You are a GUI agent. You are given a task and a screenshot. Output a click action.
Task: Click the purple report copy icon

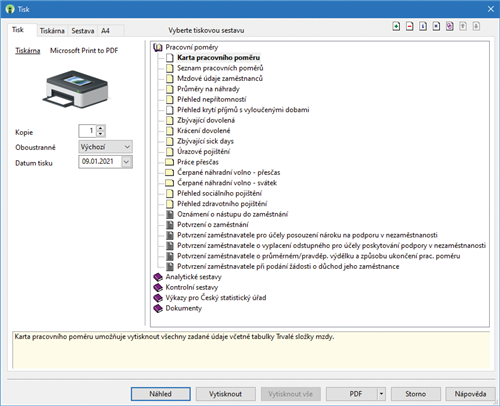coord(450,26)
